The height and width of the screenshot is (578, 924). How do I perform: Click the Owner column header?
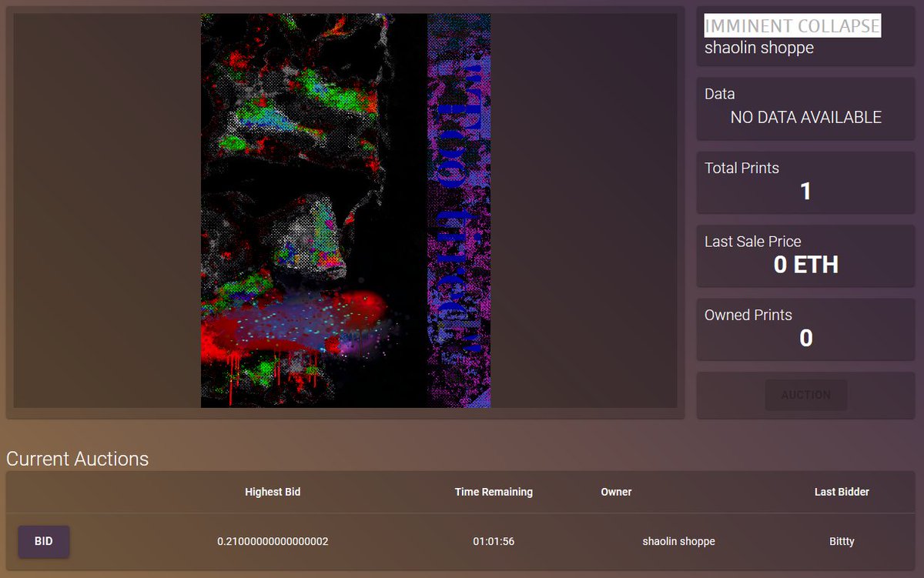coord(616,492)
